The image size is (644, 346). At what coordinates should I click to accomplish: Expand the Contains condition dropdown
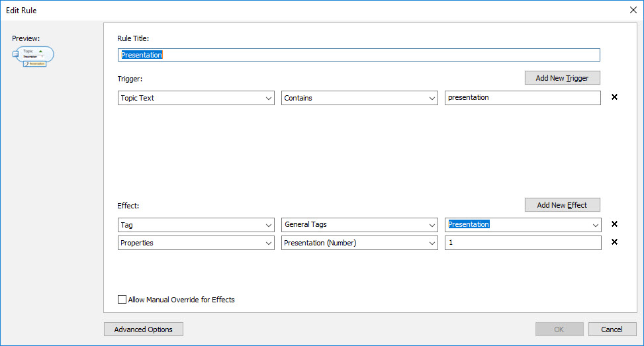359,98
